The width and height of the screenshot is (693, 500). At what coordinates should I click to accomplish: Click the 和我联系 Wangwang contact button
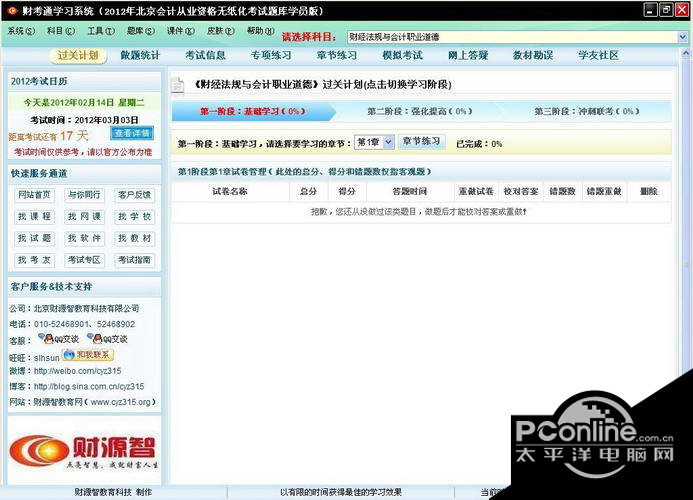coord(88,355)
